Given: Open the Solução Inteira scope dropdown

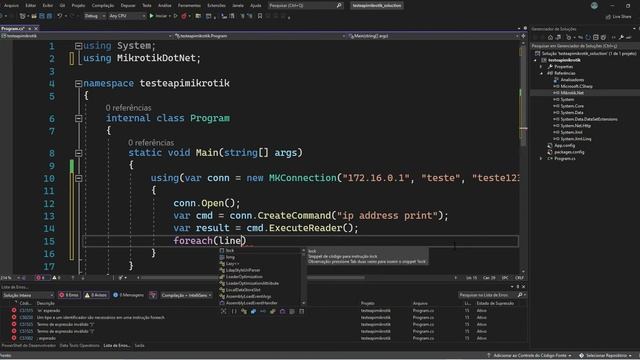Looking at the screenshot, I should [x=27, y=295].
